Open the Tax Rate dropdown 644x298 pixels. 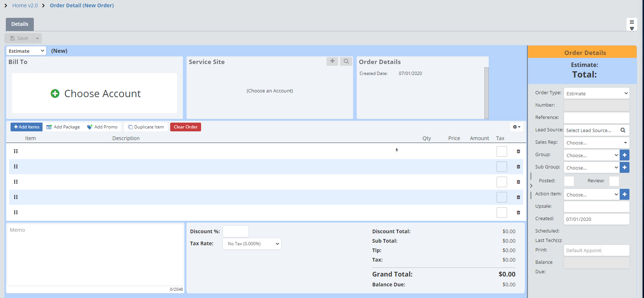[x=252, y=244]
